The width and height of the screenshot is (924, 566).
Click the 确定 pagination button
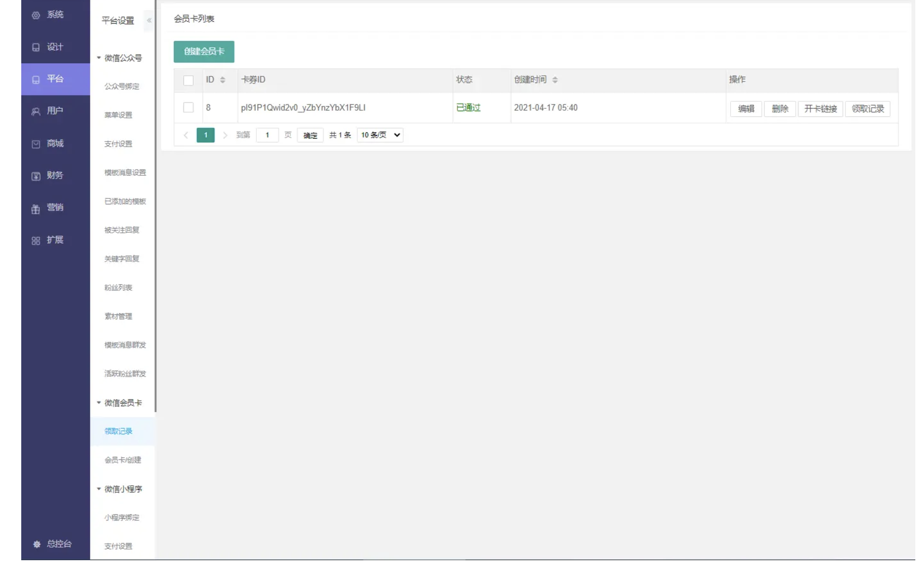point(310,135)
